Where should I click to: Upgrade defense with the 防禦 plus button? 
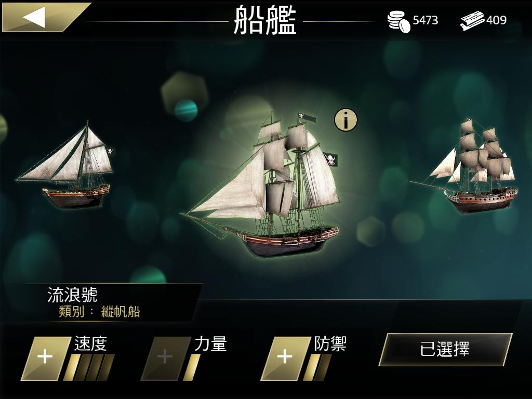pyautogui.click(x=285, y=358)
